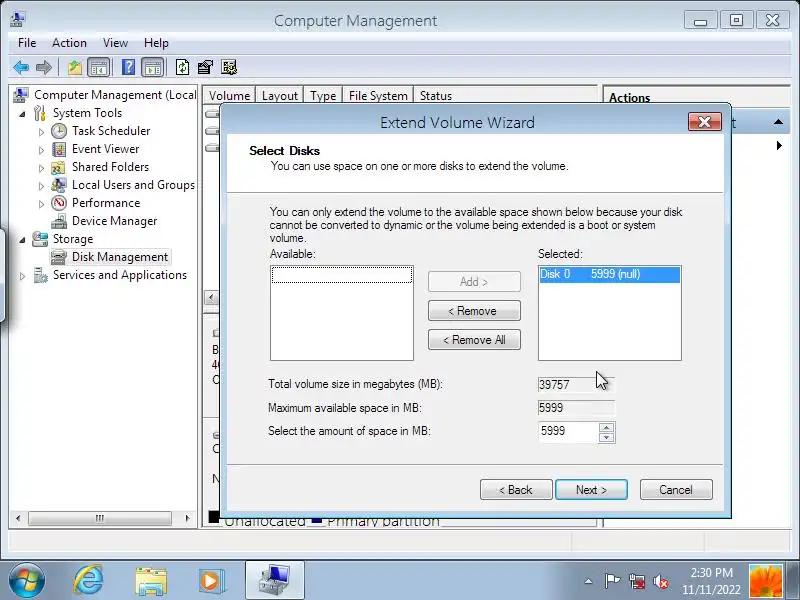The image size is (800, 600).
Task: Expand the Local Users and Groups node
Action: 41,186
